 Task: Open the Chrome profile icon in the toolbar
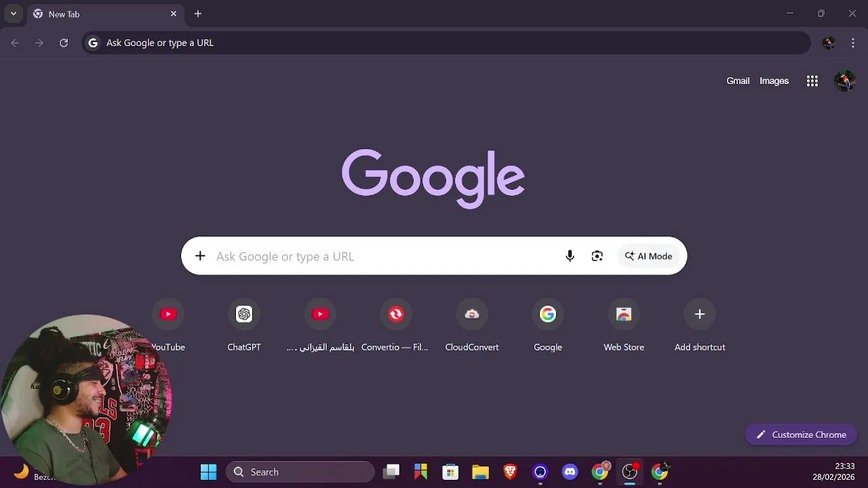click(829, 43)
